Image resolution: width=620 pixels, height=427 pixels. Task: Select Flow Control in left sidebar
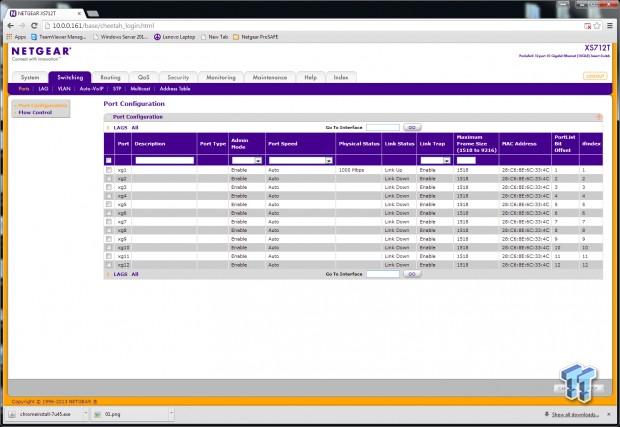[35, 113]
